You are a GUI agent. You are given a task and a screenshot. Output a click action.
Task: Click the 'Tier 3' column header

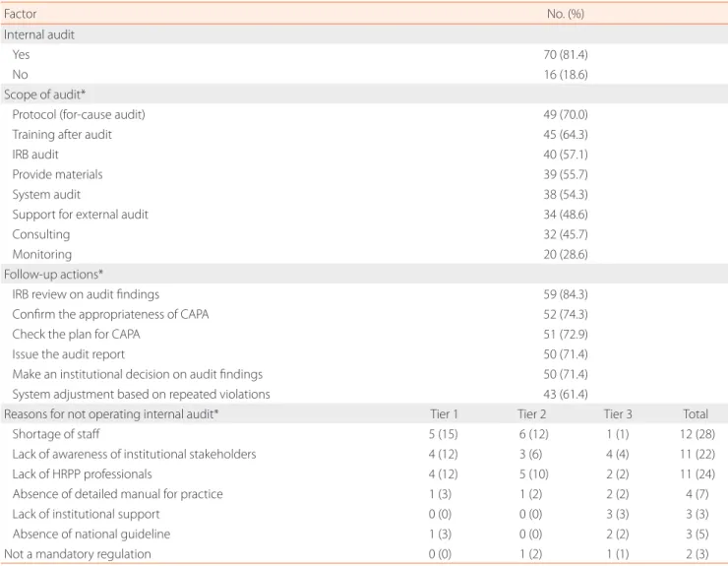tap(618, 414)
